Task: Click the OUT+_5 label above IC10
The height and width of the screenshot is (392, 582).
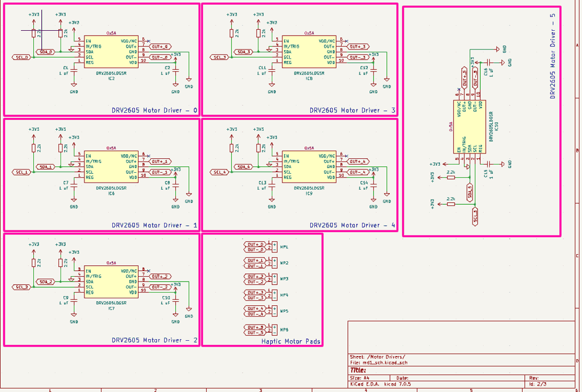Action: coord(464,79)
